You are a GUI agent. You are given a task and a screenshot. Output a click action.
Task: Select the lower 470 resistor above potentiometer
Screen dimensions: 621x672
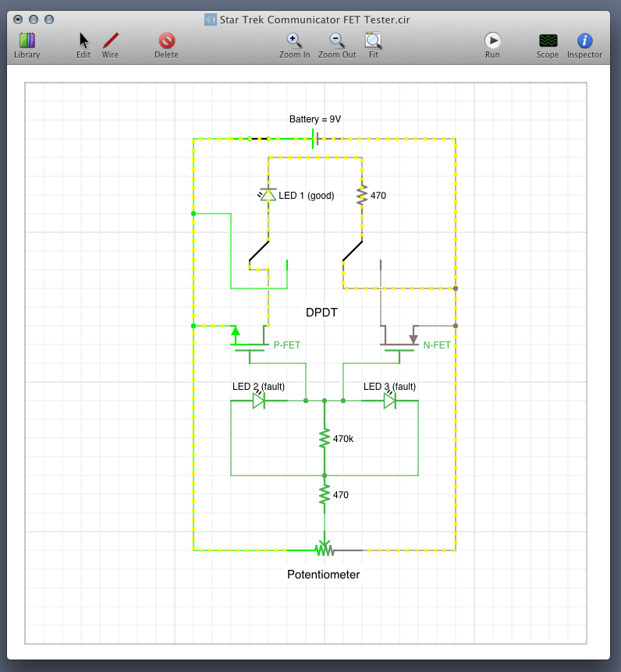coord(325,494)
